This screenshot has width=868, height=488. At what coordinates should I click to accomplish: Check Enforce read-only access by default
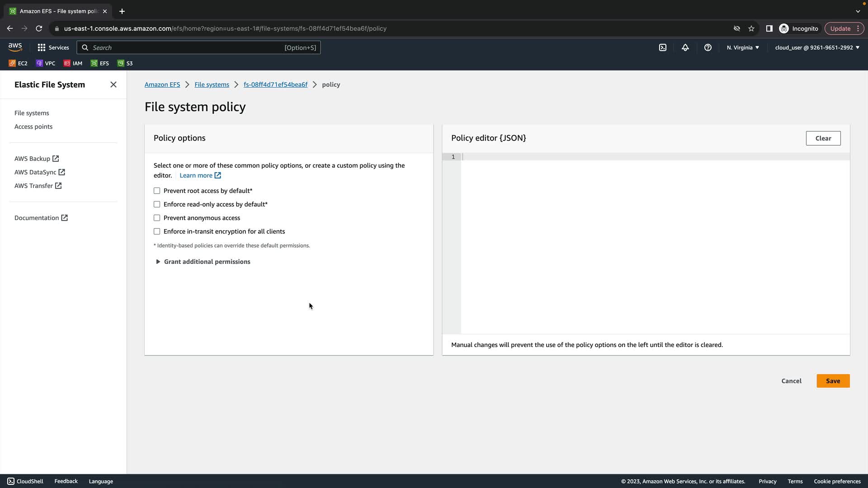click(157, 204)
